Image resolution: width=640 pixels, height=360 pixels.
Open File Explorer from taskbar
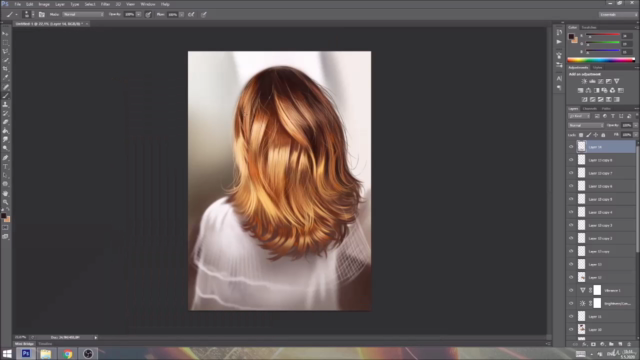coord(46,354)
